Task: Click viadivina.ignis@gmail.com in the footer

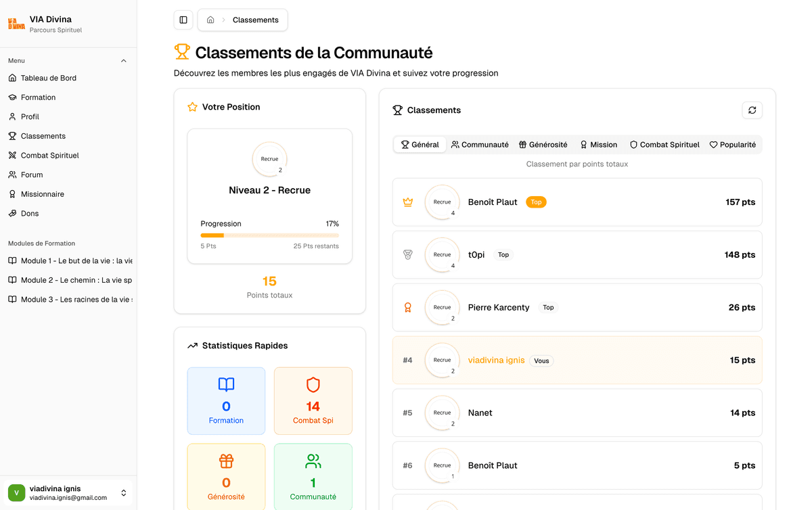Action: [68, 498]
